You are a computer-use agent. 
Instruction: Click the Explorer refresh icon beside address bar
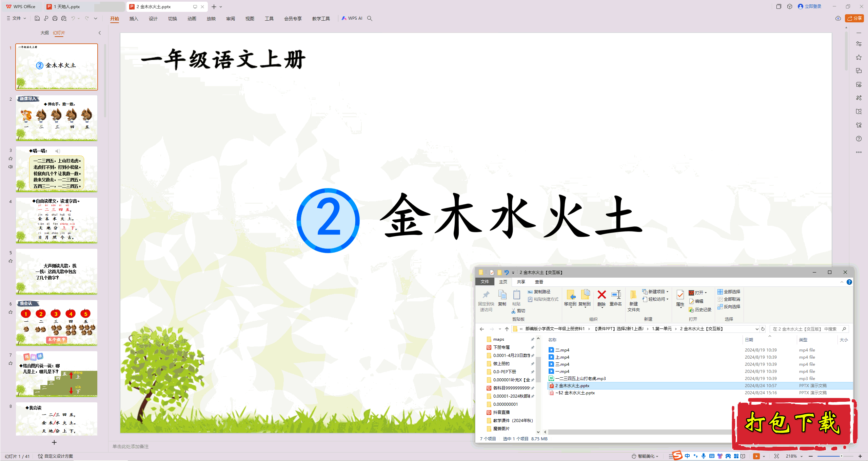pyautogui.click(x=763, y=329)
